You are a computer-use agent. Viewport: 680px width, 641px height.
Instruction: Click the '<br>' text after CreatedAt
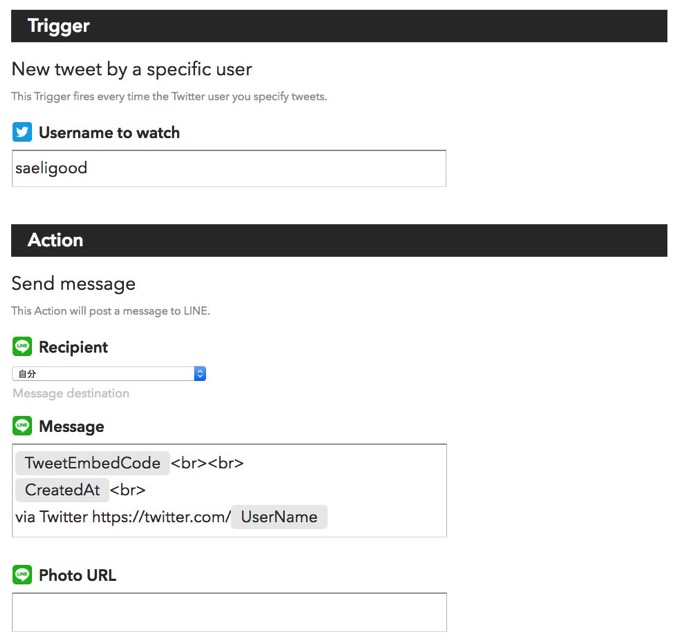click(128, 490)
